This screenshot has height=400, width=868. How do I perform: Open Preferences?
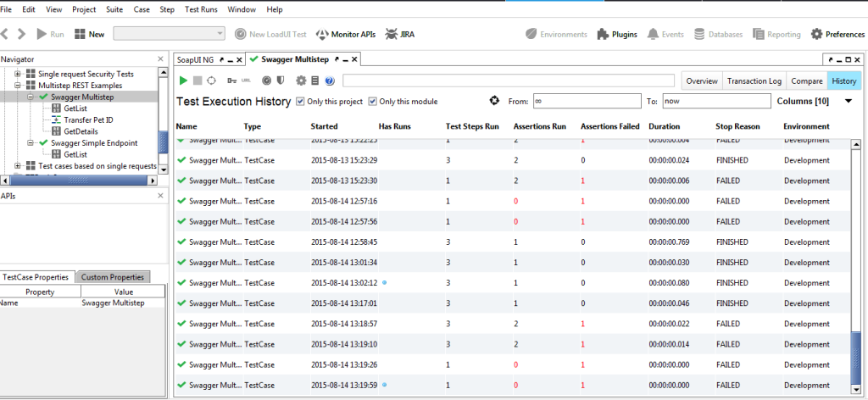(x=837, y=34)
